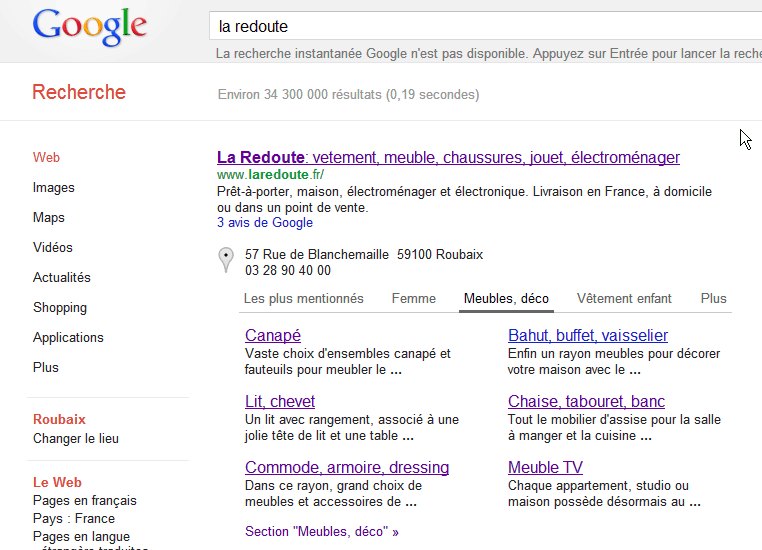Open the "Bahut, buffet, vaisselier" sitelink
This screenshot has height=550, width=762.
(x=588, y=335)
